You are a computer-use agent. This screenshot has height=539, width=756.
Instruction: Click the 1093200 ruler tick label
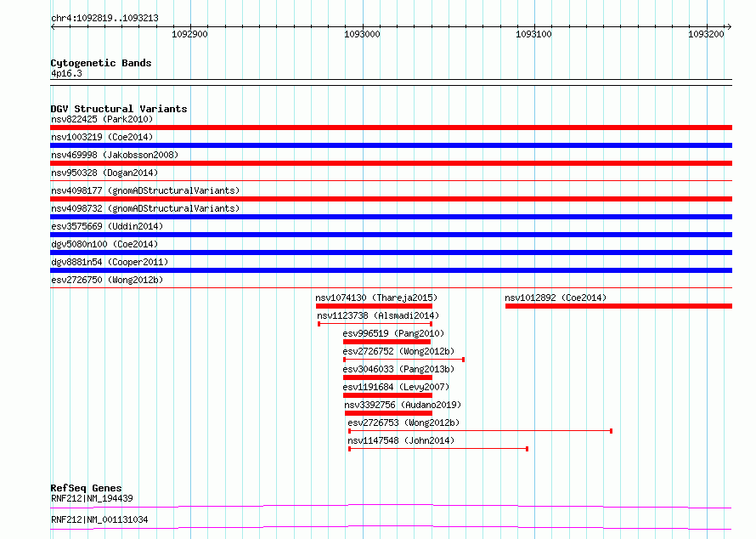tap(707, 34)
